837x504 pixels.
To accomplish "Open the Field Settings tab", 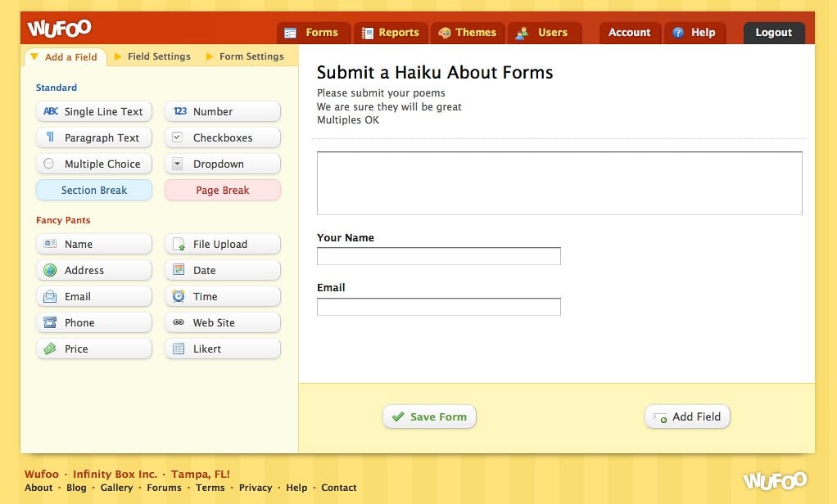I will click(158, 56).
